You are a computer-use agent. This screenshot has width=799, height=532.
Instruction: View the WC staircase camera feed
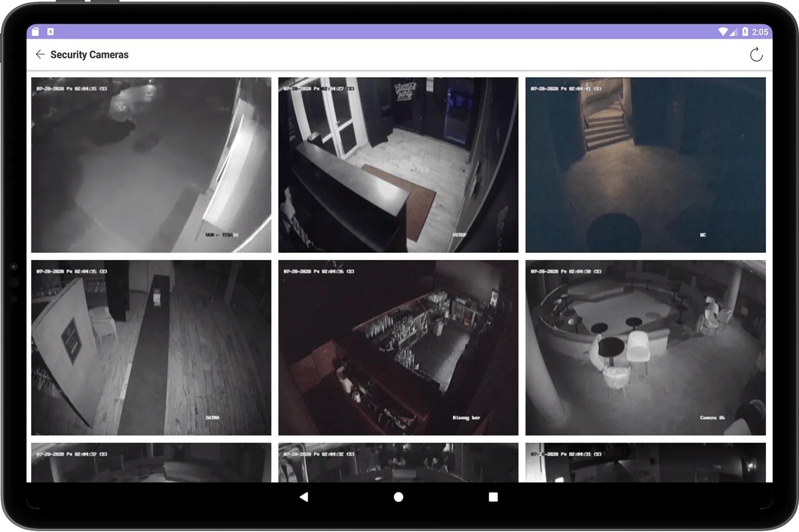click(x=645, y=165)
